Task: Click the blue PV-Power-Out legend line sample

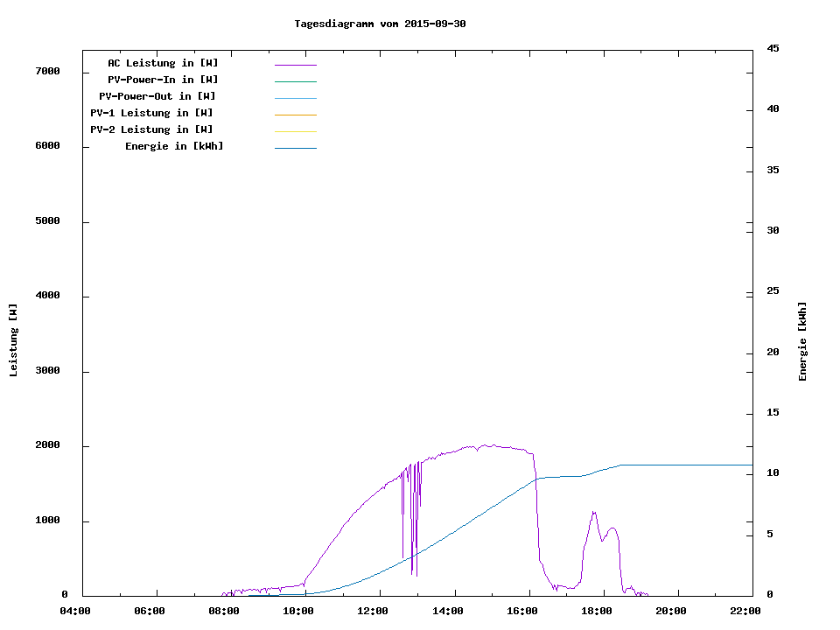Action: pos(295,98)
